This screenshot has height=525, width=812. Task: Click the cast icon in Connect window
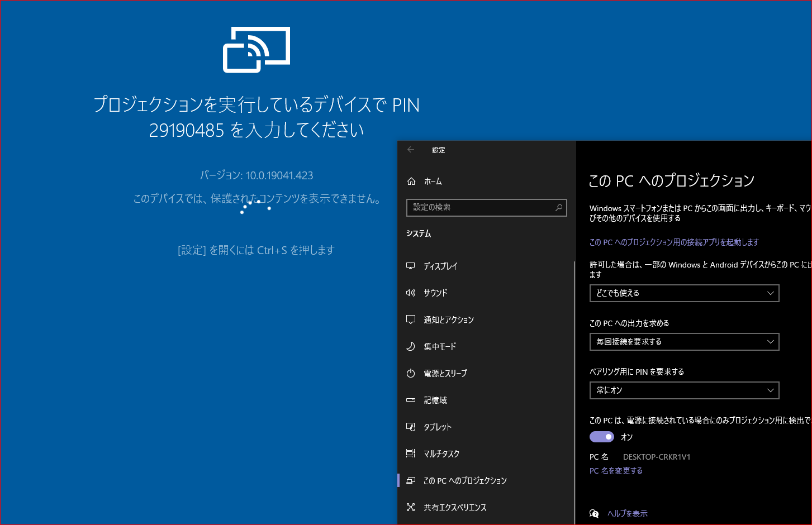click(257, 50)
